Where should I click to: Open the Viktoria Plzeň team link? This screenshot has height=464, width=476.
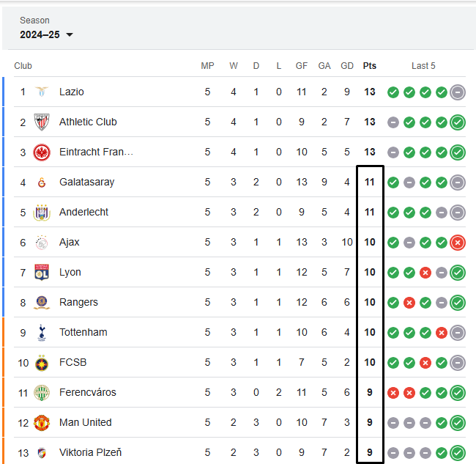click(91, 452)
